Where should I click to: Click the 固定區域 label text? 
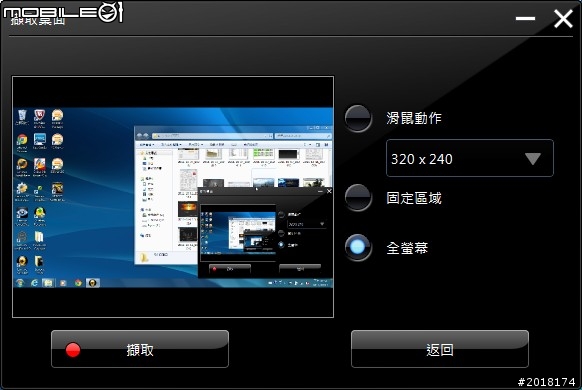[x=414, y=198]
